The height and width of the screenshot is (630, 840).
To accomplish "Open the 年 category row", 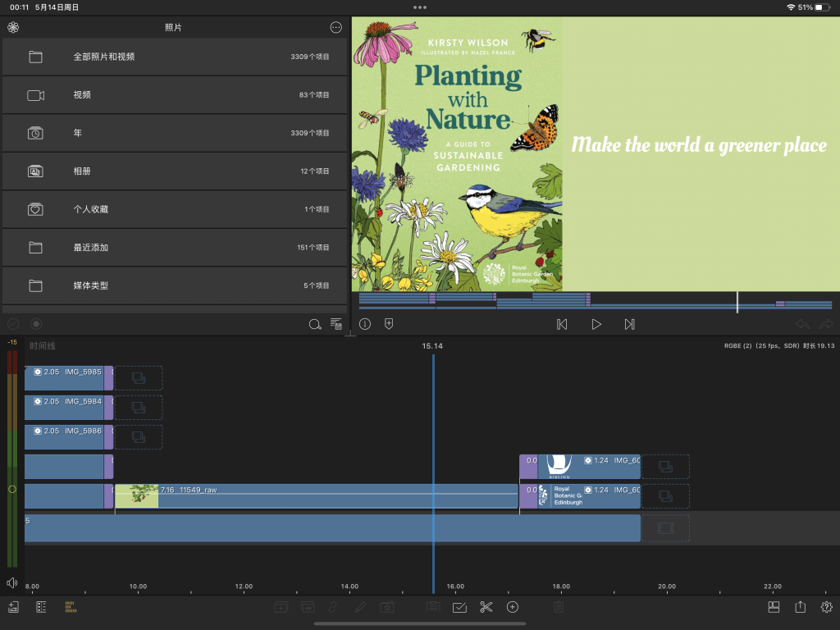I will pyautogui.click(x=175, y=133).
